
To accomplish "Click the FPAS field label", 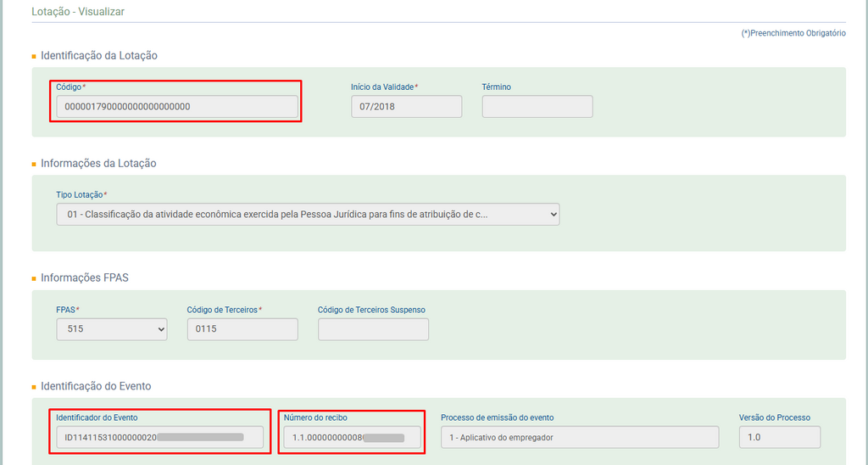I will [67, 310].
